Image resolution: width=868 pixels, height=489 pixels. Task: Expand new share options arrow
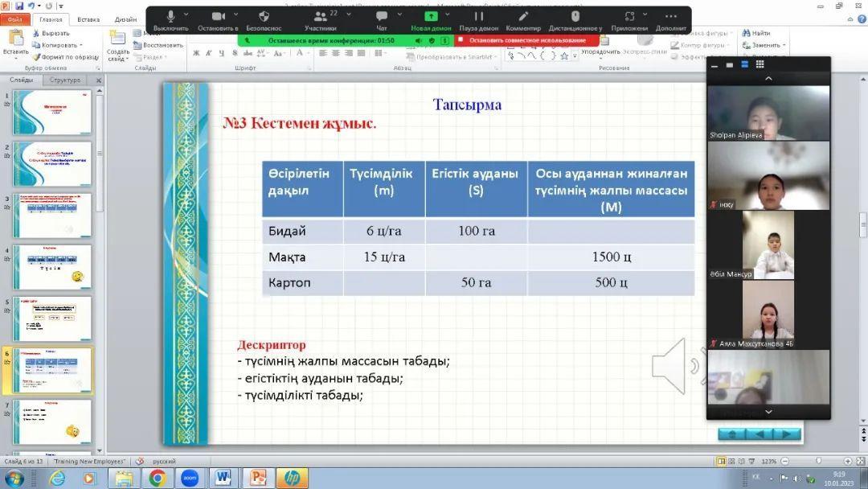click(x=448, y=14)
